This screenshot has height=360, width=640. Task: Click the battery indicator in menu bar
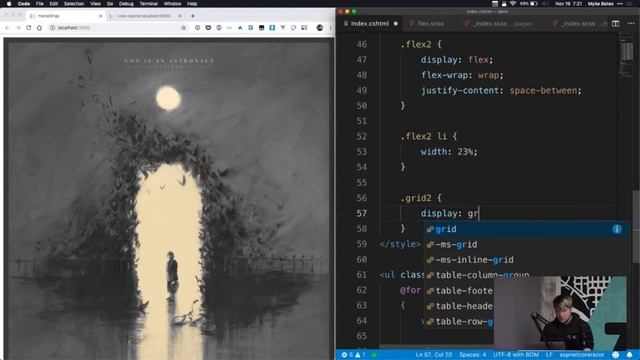pos(529,4)
